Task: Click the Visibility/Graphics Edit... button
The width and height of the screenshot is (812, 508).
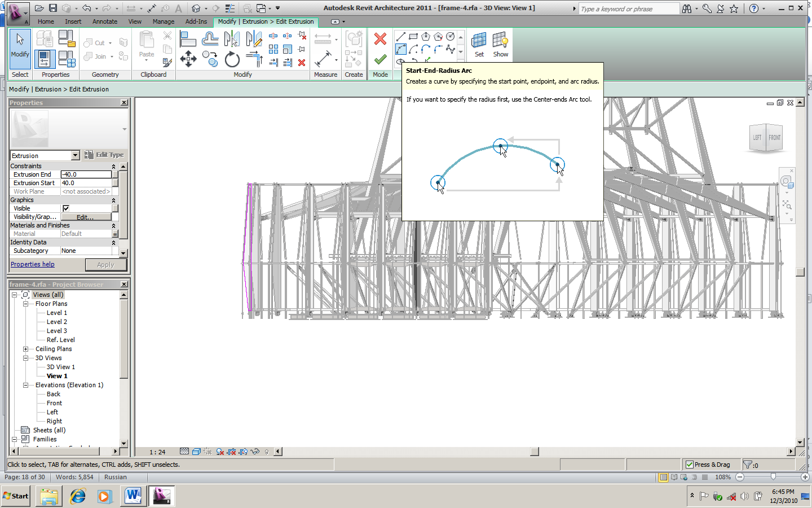Action: pos(86,217)
